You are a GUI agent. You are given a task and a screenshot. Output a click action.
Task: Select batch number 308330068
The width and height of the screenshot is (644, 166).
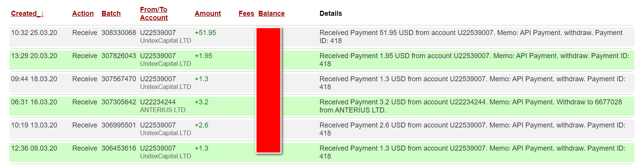coord(119,33)
